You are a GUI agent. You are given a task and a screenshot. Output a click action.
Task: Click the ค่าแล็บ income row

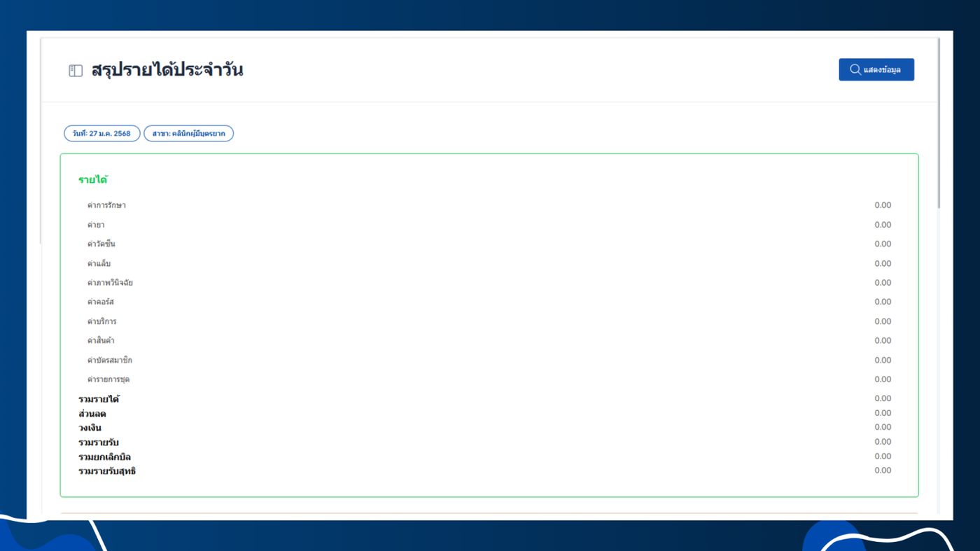click(489, 264)
